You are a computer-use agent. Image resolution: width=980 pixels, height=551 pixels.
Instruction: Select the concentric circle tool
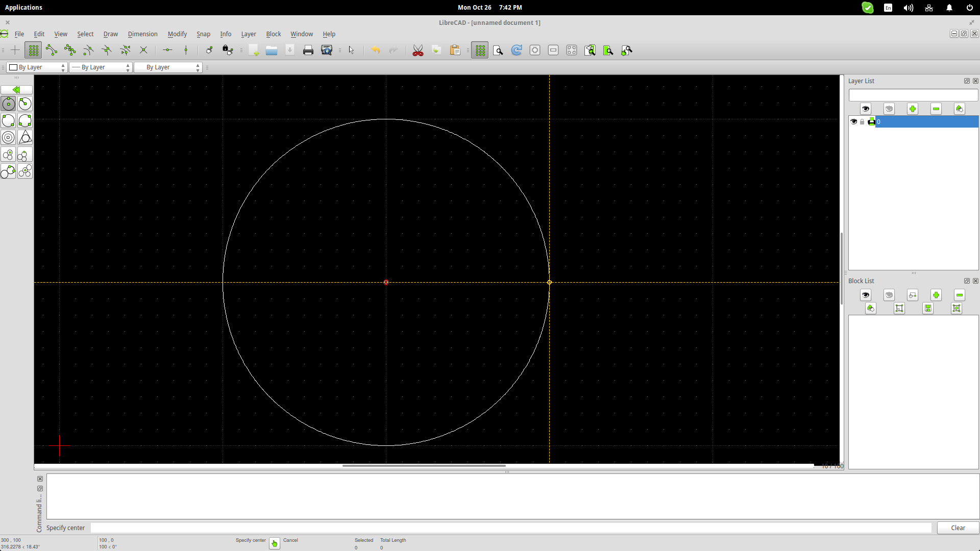8,138
